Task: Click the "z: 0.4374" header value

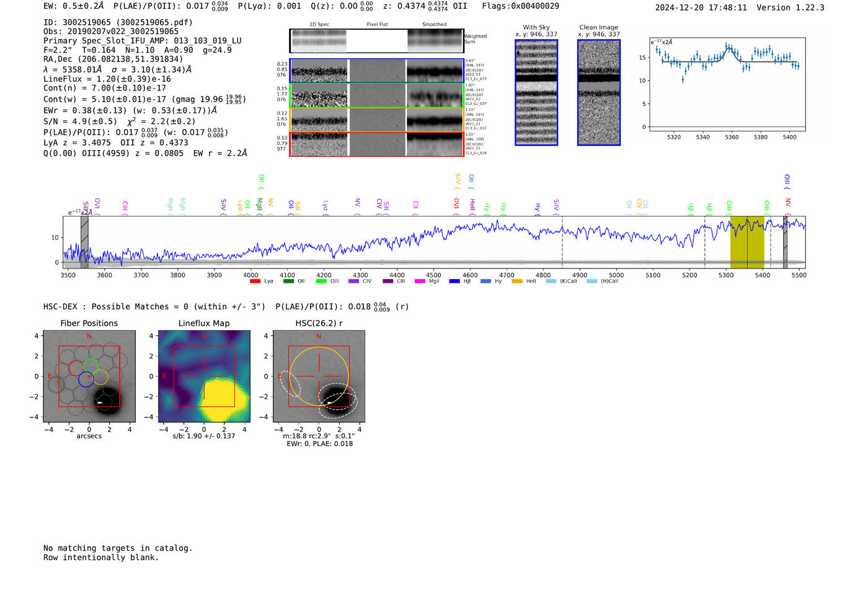Action: coord(415,6)
